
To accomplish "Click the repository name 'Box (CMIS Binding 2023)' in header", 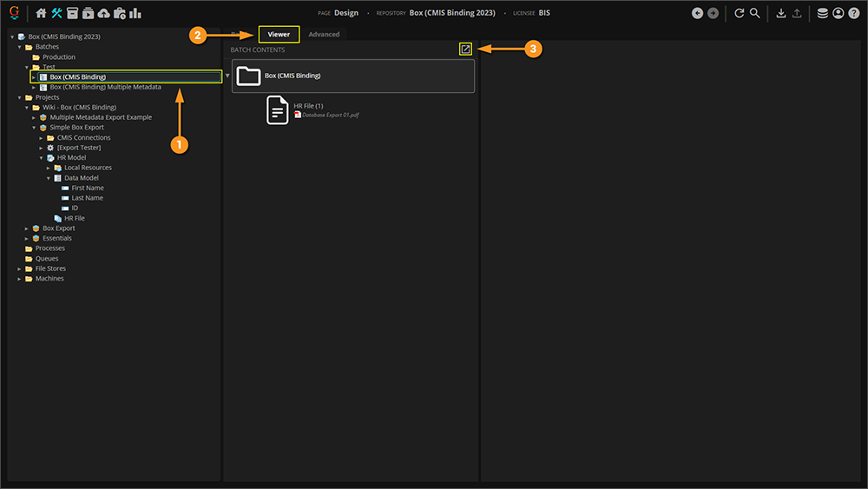I will (452, 13).
